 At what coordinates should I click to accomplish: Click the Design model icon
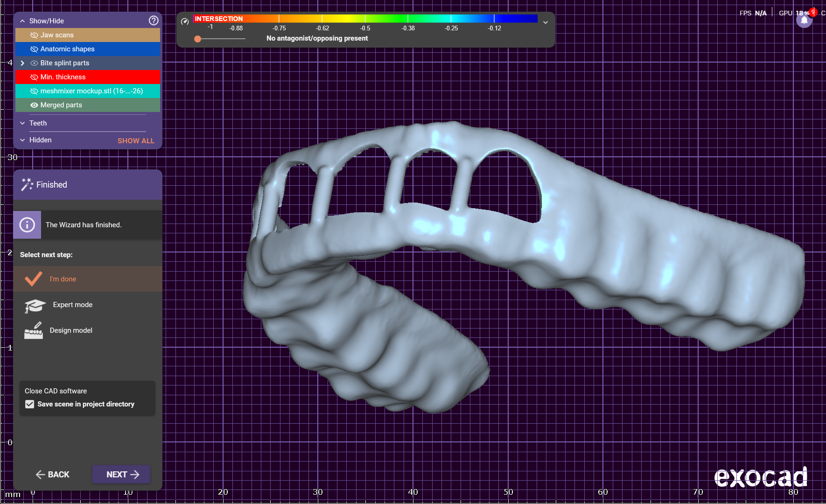point(34,330)
